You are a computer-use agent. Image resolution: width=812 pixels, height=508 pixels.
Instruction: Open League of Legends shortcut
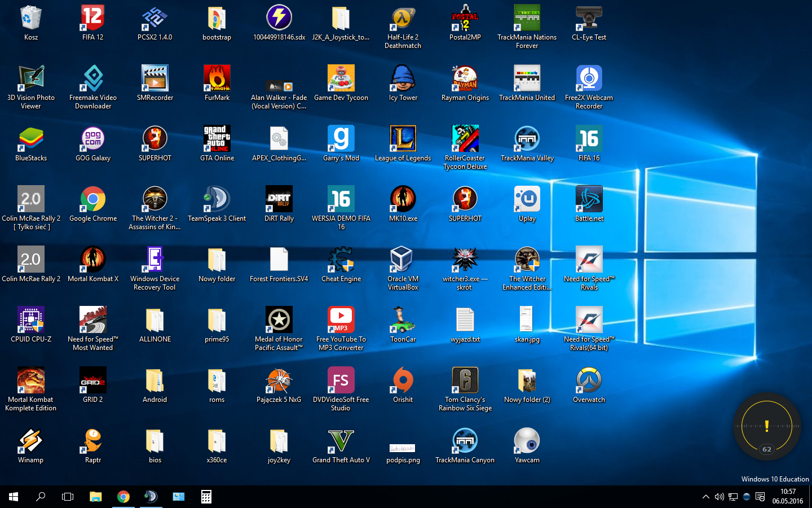[403, 139]
